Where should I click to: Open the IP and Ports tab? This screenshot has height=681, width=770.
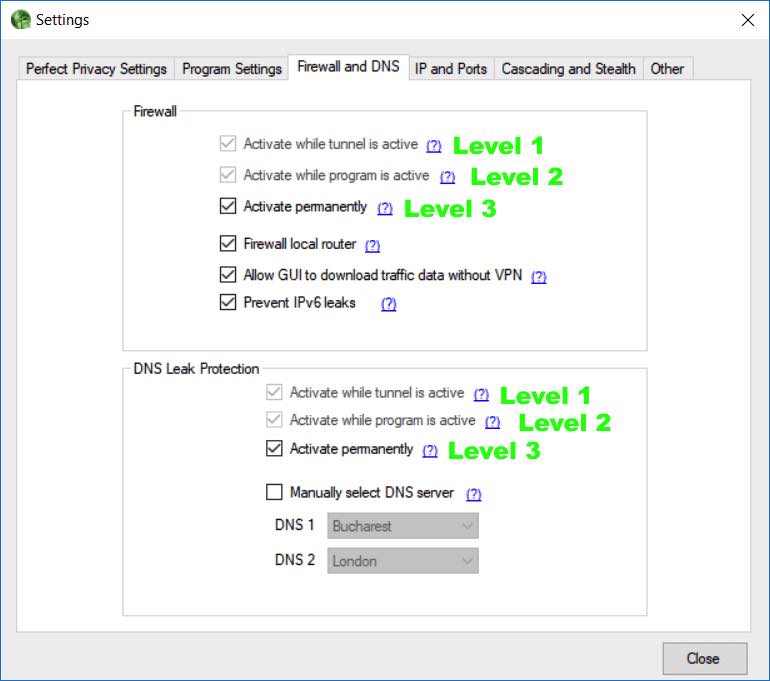451,69
